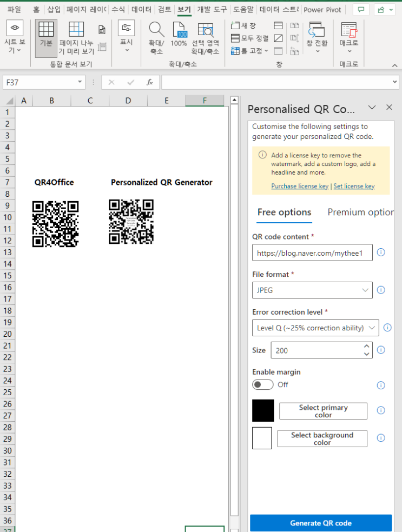The width and height of the screenshot is (402, 532).
Task: Increase the Size value with up arrow
Action: pyautogui.click(x=366, y=347)
